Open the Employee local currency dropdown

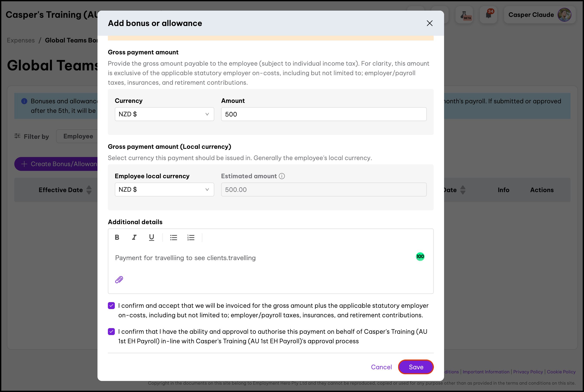tap(164, 190)
